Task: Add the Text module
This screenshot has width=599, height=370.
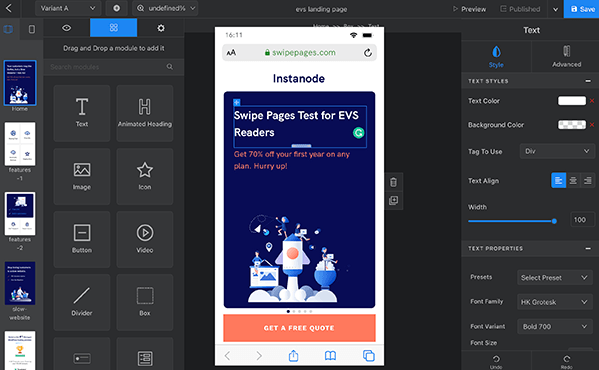Action: click(82, 113)
